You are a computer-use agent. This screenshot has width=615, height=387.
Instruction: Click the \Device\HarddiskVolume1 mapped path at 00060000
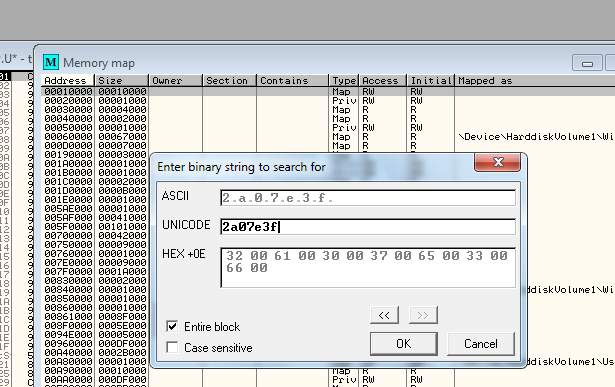(x=536, y=136)
